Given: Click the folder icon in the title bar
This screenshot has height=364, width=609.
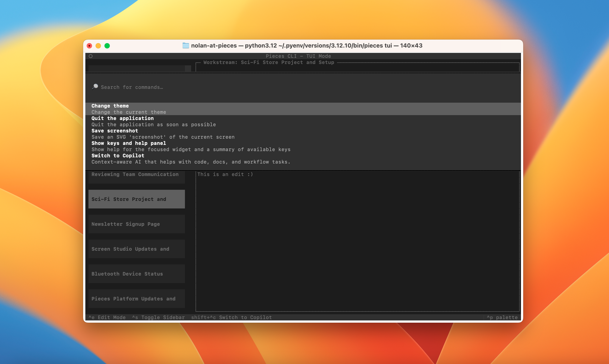Looking at the screenshot, I should [186, 46].
